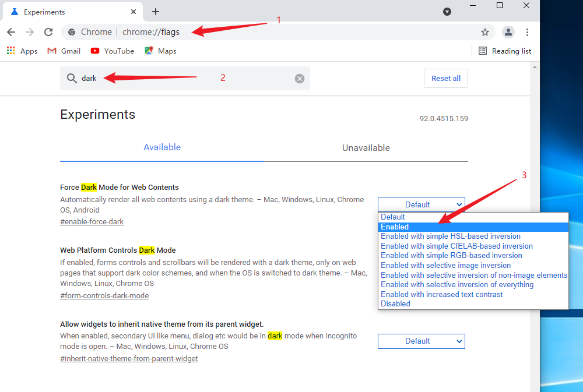
Task: Open a new tab with plus icon
Action: point(156,12)
